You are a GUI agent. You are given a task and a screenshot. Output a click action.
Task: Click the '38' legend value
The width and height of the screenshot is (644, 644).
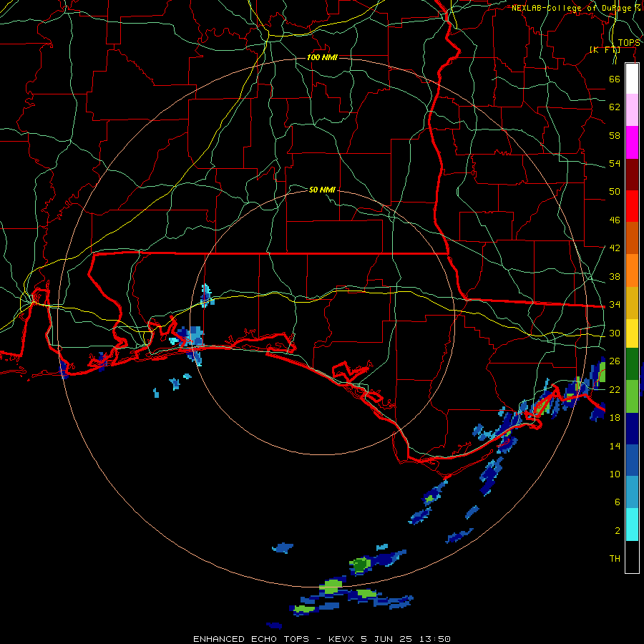[615, 276]
